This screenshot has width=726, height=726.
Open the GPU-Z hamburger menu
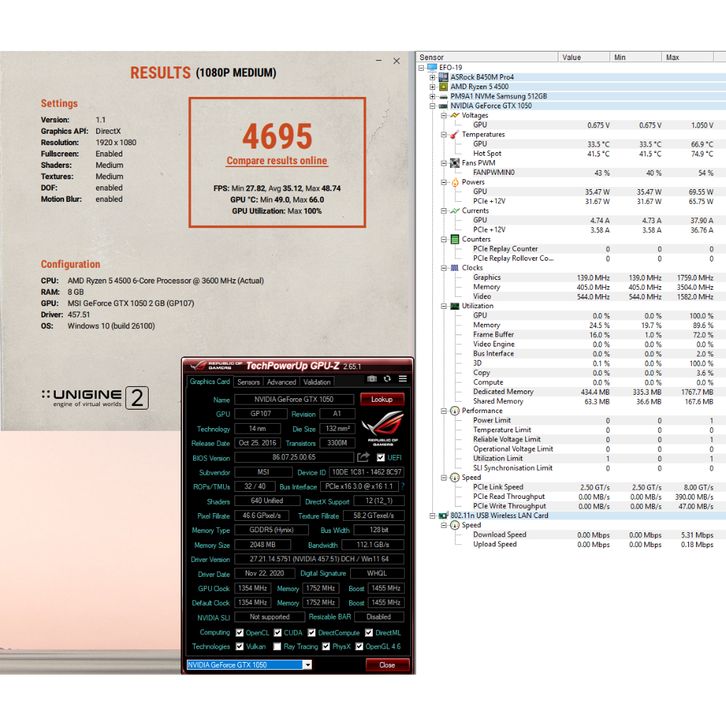[402, 379]
